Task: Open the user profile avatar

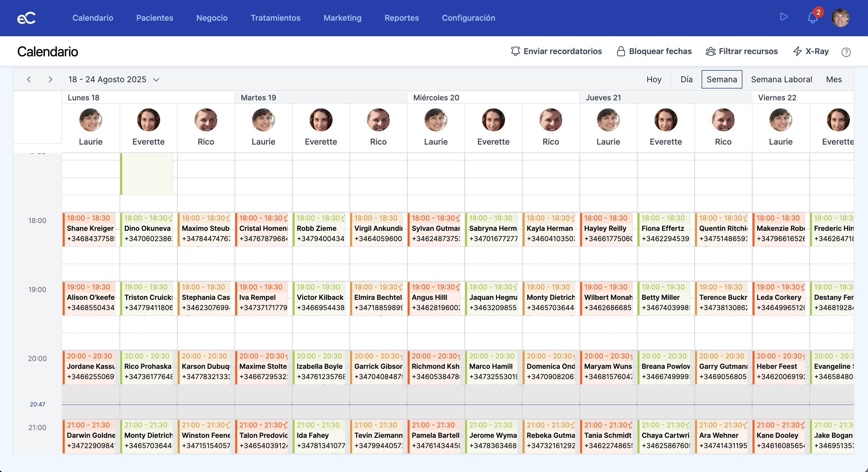Action: [x=840, y=18]
